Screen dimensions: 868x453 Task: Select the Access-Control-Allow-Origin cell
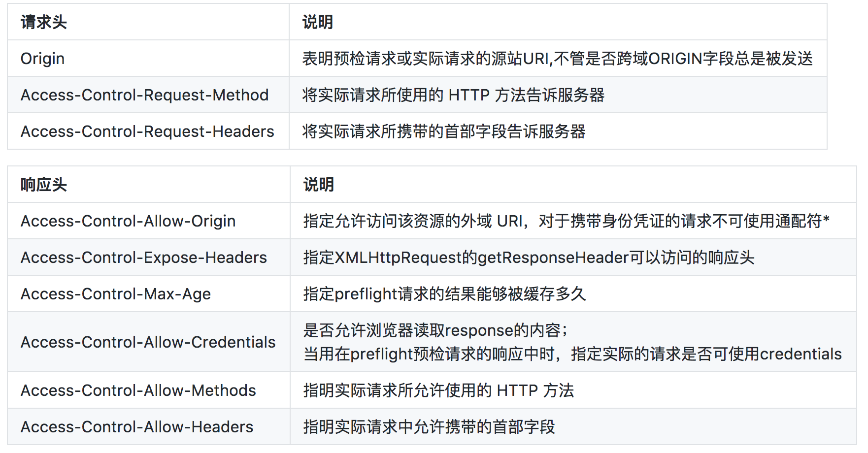click(x=128, y=221)
